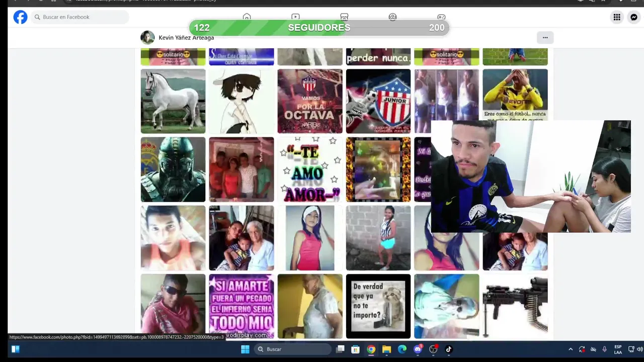Open Kevin Yáñez Arteaga's profile avatar
Viewport: 644px width, 362px height.
[147, 38]
